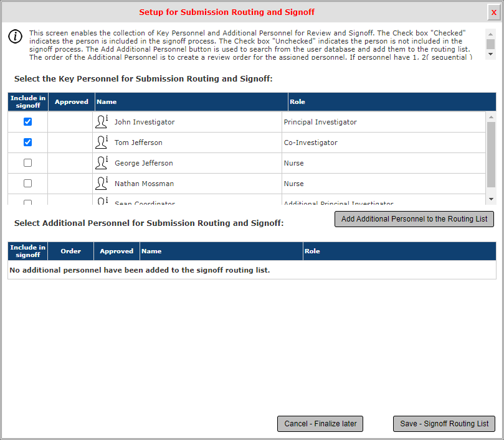This screenshot has height=440, width=504.
Task: Uncheck John Investigator's signoff checkbox
Action: tap(27, 122)
